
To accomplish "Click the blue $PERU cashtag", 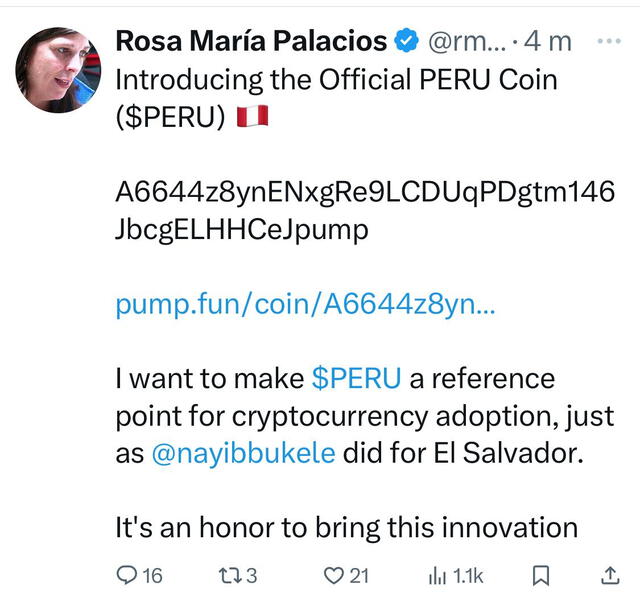I will pos(357,379).
